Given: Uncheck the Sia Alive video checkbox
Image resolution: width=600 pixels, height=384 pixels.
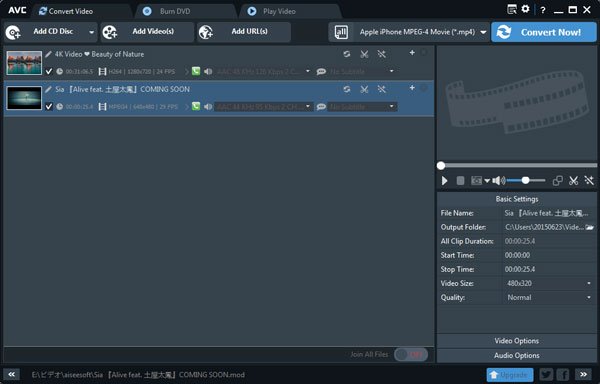Looking at the screenshot, I should 49,106.
